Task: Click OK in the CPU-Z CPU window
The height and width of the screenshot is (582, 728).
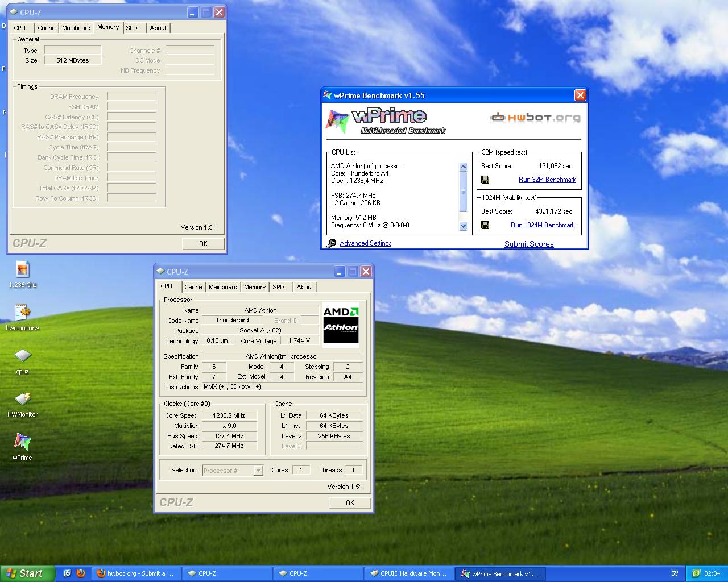Action: tap(350, 502)
